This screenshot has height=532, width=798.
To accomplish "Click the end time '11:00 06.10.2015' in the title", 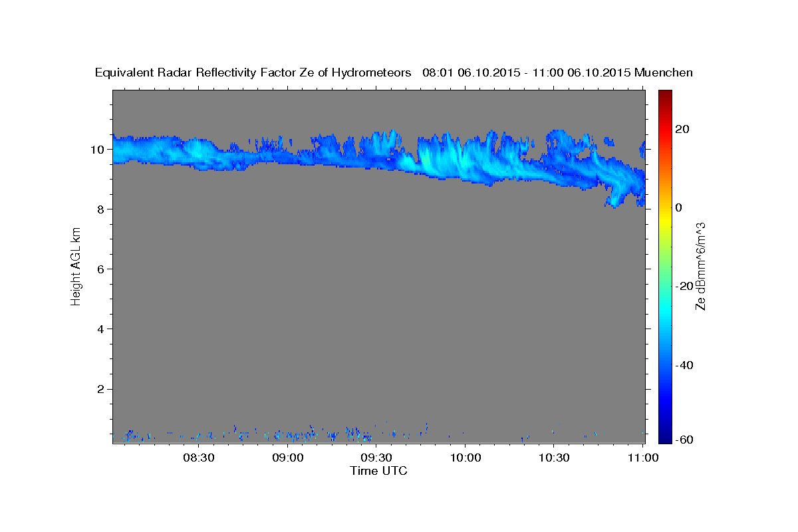I will click(581, 72).
